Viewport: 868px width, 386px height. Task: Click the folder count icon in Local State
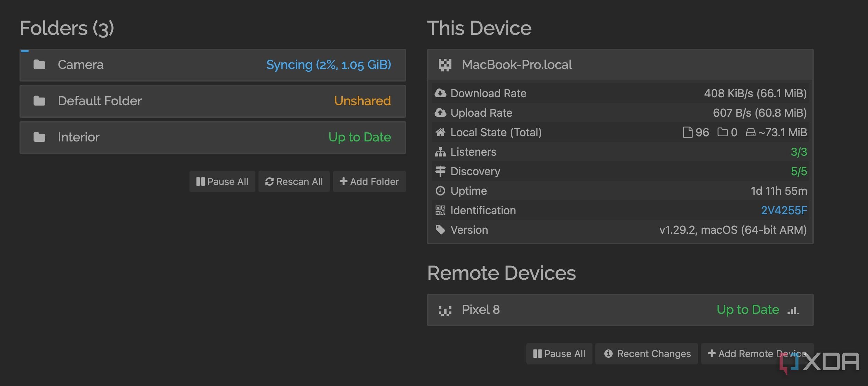(x=723, y=132)
